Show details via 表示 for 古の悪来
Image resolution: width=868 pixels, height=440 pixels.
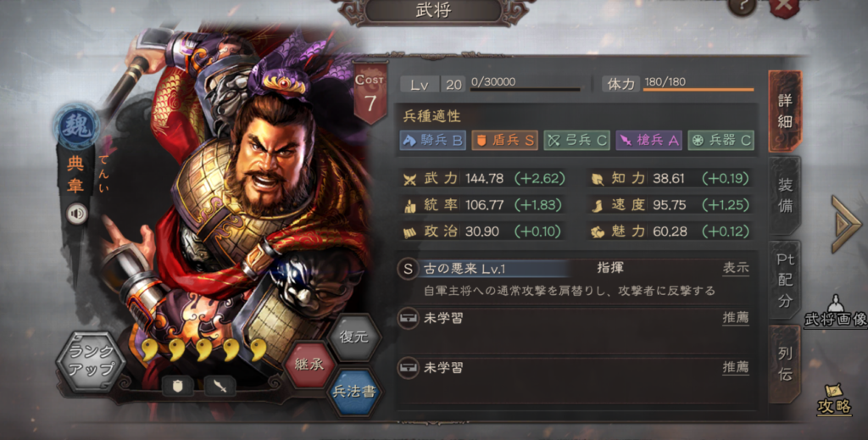(x=736, y=269)
